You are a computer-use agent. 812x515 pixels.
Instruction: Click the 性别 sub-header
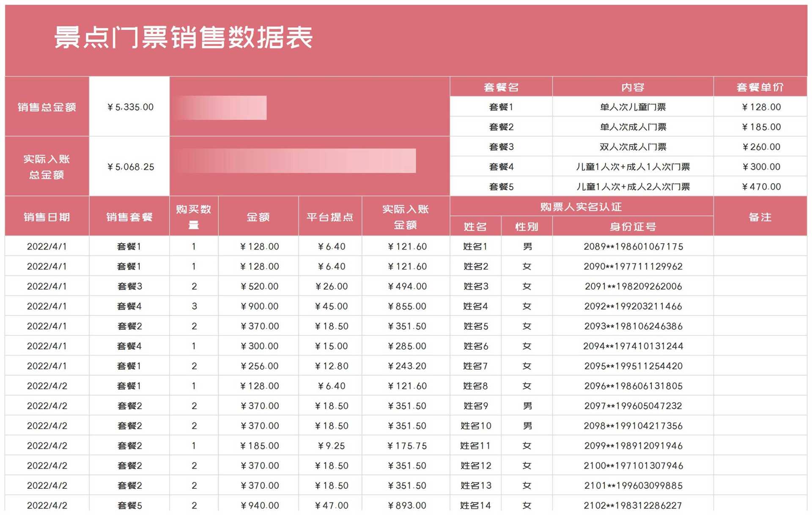coord(527,226)
